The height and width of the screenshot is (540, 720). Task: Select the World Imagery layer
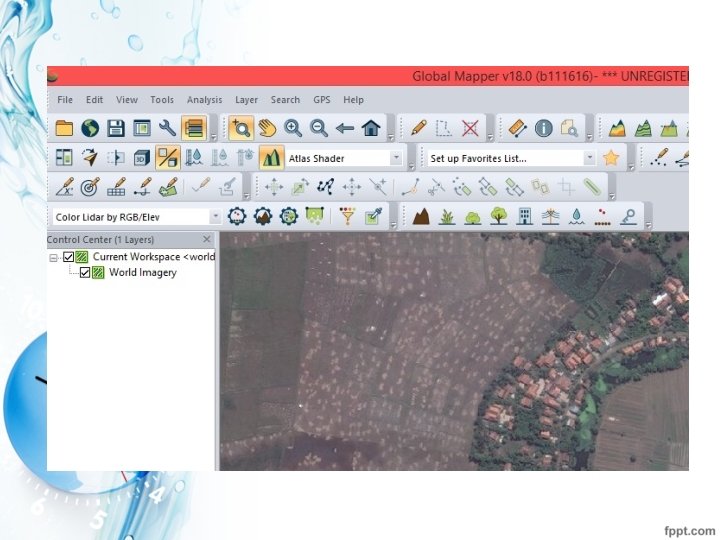(x=143, y=272)
